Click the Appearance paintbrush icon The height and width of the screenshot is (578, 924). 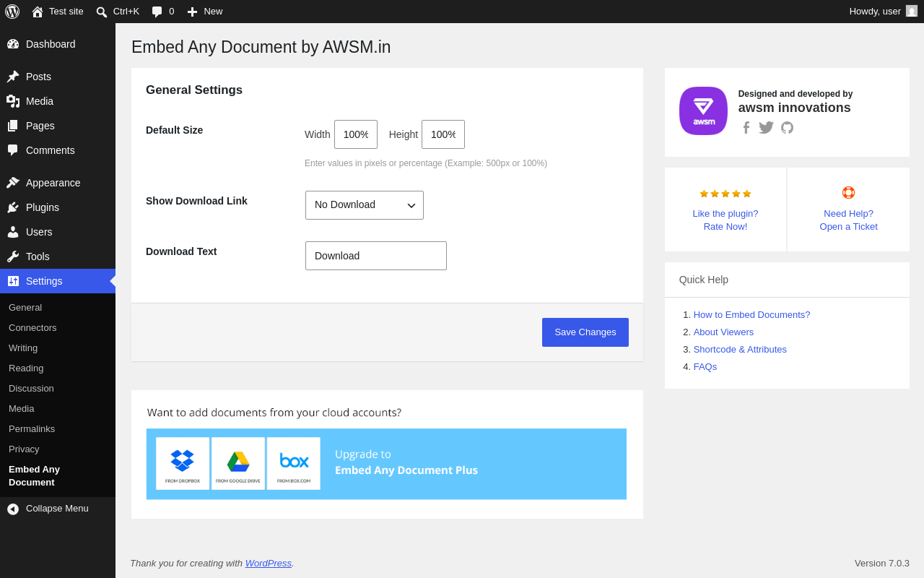coord(13,183)
